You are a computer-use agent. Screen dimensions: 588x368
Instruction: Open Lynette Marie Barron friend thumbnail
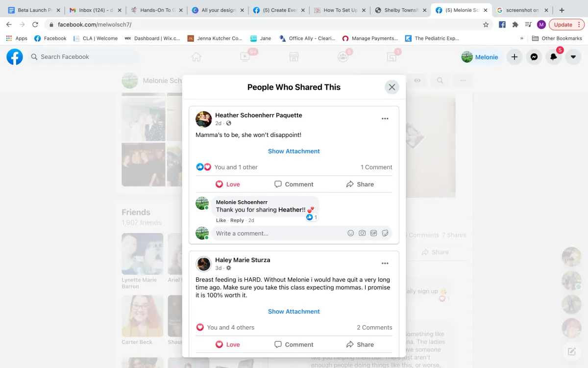pos(143,254)
